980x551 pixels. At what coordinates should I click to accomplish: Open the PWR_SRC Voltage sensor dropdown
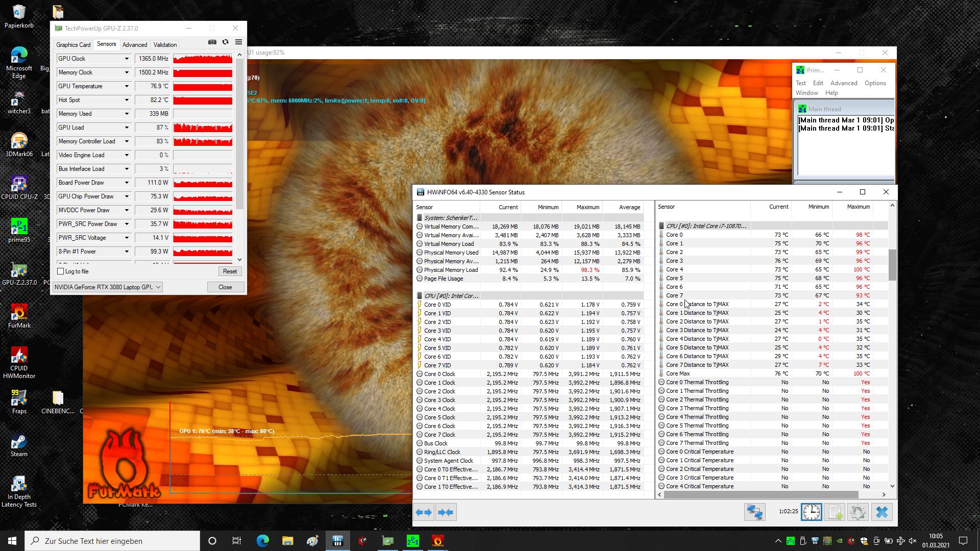pos(127,238)
